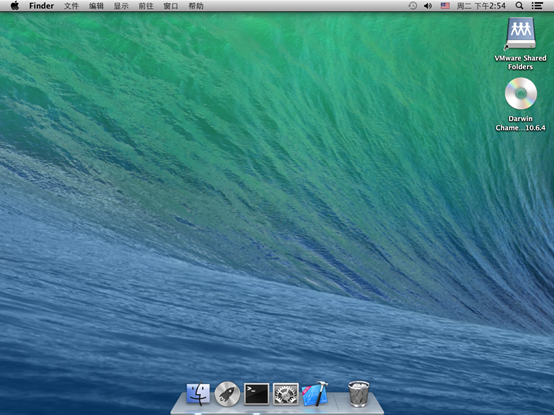Open Finder from the Dock

click(198, 393)
